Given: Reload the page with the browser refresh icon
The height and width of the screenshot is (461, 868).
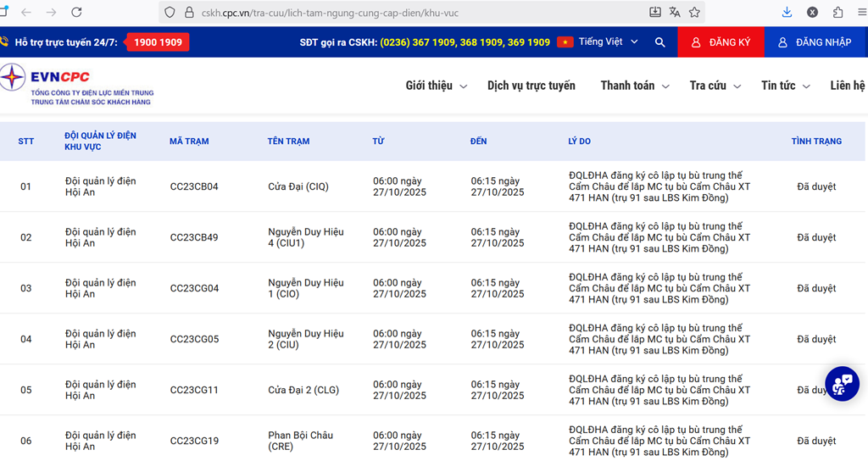Looking at the screenshot, I should point(76,13).
